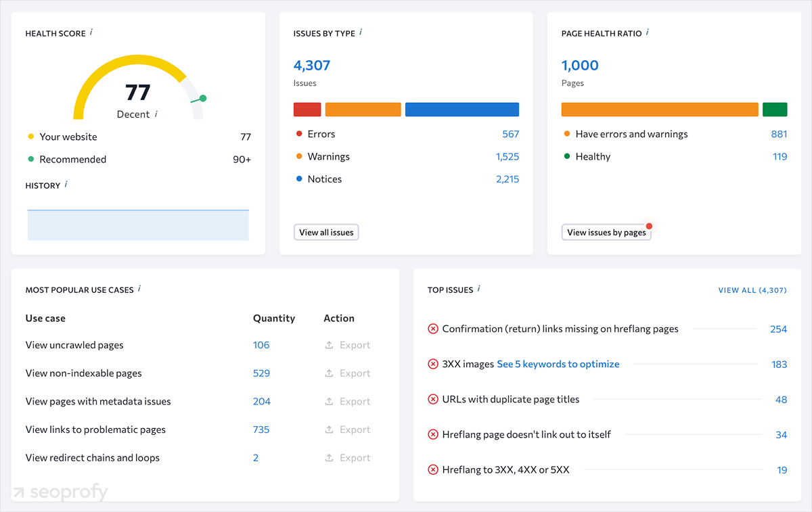
Task: Click the View non-indexable pages row text
Action: [83, 373]
